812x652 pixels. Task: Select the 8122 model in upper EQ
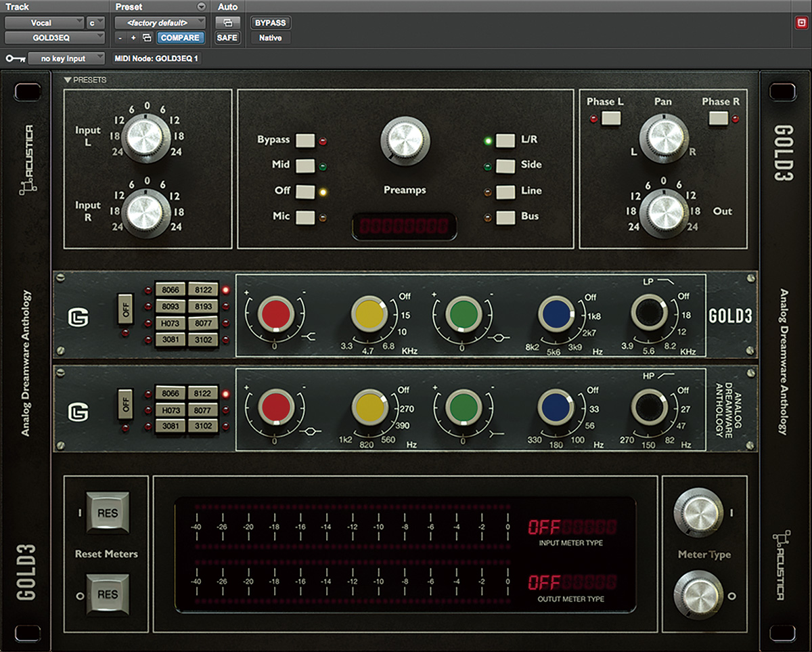point(202,290)
